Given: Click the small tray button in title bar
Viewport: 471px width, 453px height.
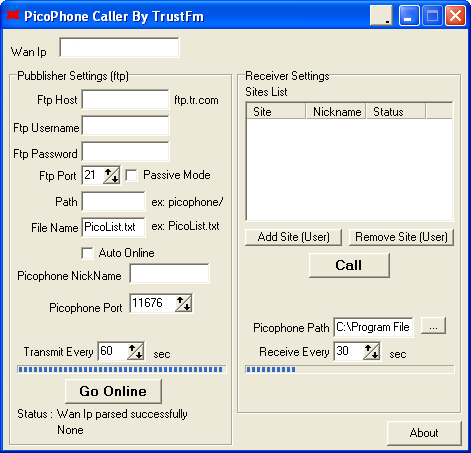Looking at the screenshot, I should coord(381,15).
